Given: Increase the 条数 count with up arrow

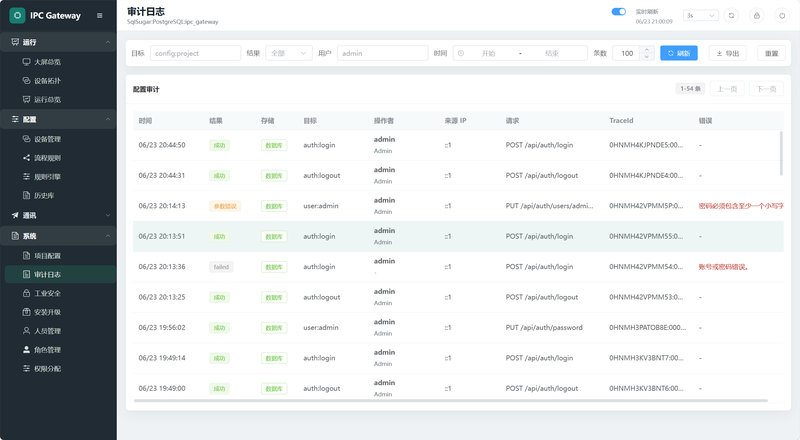Looking at the screenshot, I should (x=647, y=50).
